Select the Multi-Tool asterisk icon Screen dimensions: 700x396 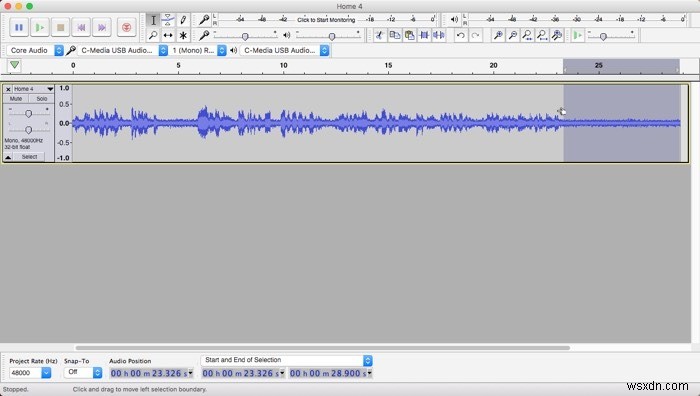click(x=183, y=35)
